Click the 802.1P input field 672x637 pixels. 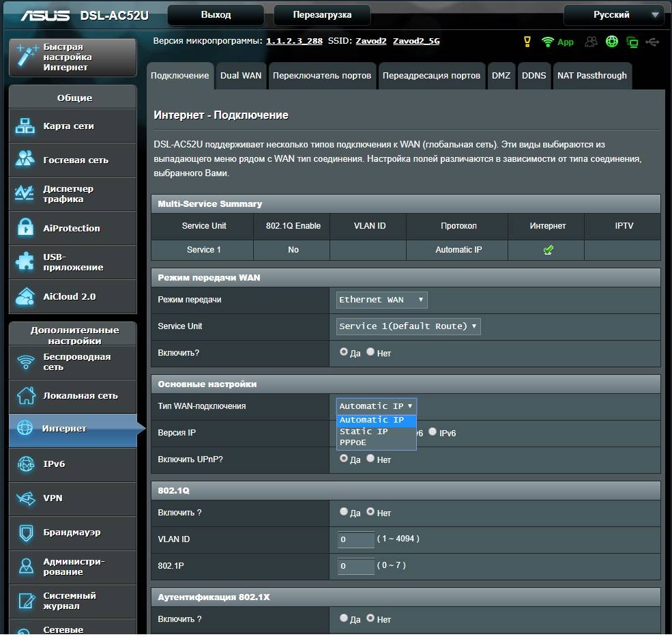[x=355, y=566]
